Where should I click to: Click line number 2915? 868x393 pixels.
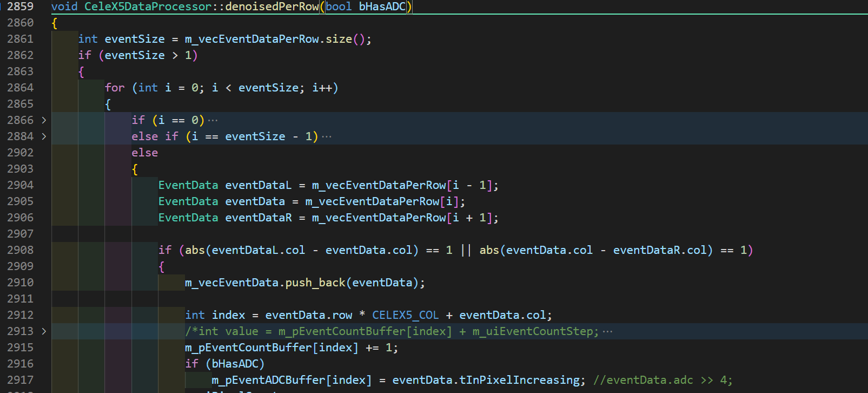click(21, 348)
